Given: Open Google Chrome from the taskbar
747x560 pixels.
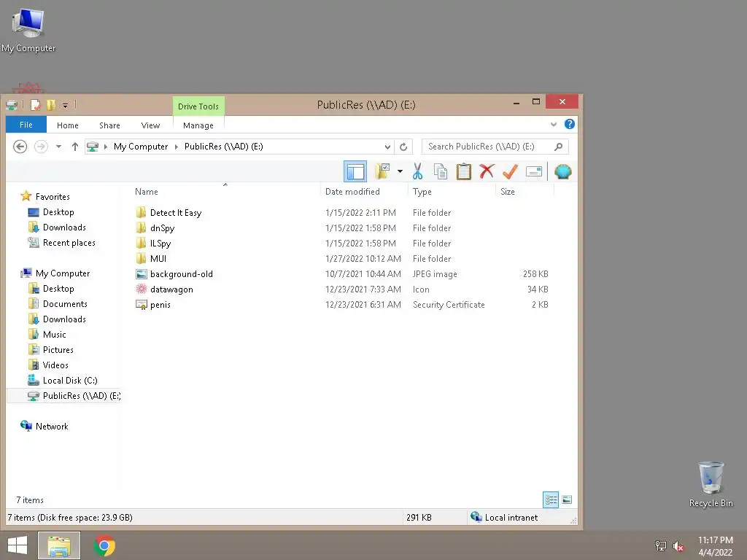Looking at the screenshot, I should point(104,545).
